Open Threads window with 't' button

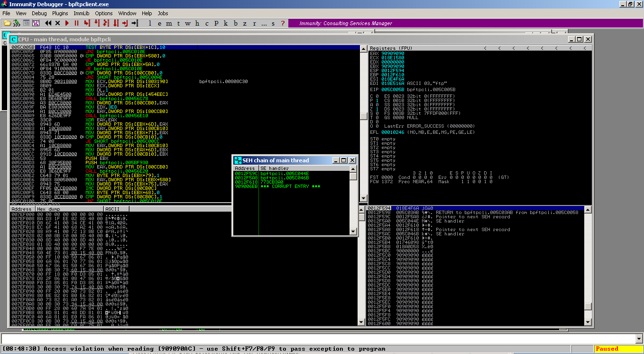point(178,23)
